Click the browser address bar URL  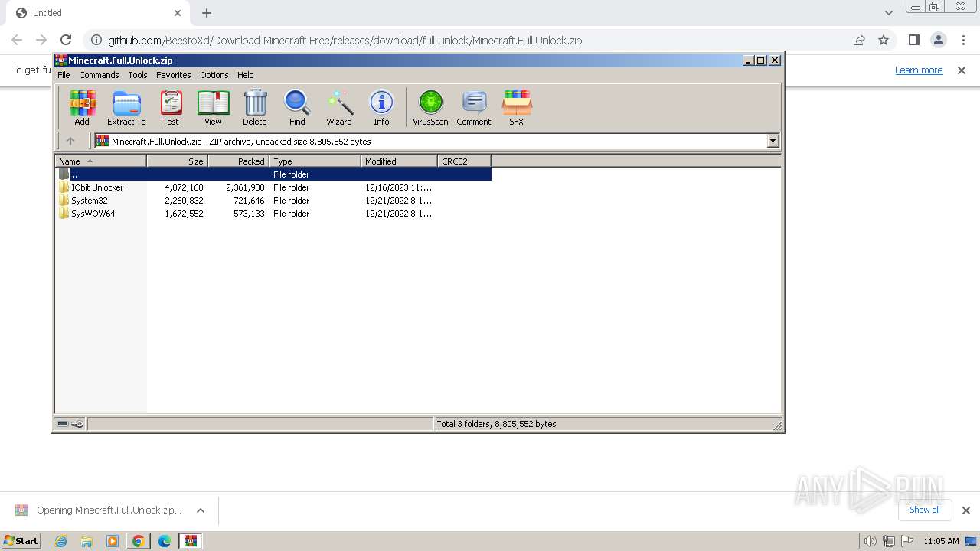345,40
